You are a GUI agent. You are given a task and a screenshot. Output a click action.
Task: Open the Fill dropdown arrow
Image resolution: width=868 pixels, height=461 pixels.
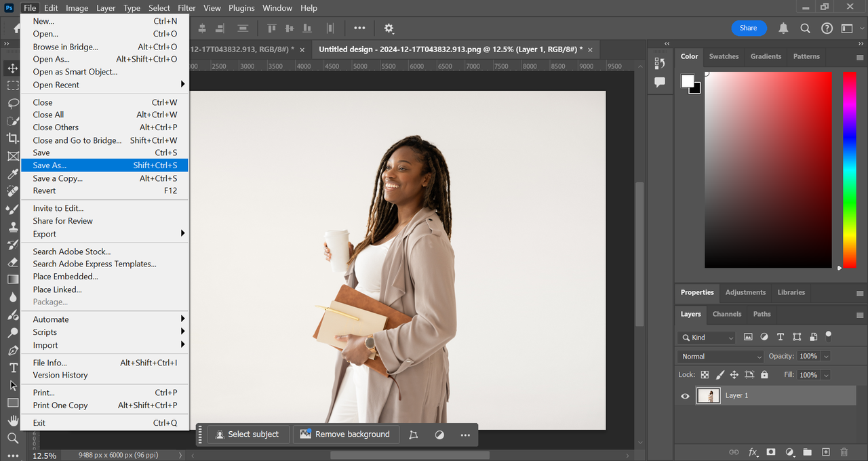(x=825, y=375)
